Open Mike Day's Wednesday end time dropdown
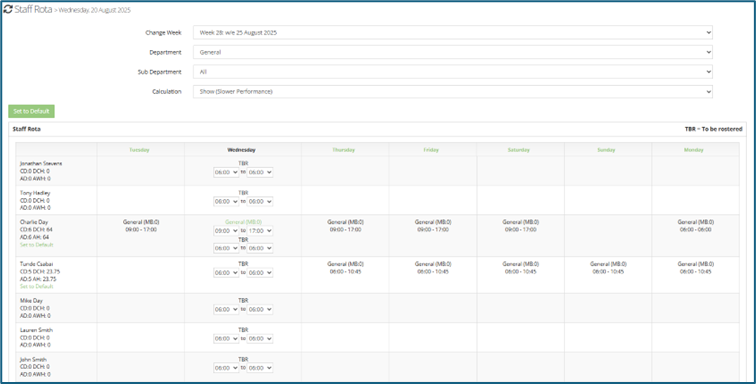 [260, 309]
